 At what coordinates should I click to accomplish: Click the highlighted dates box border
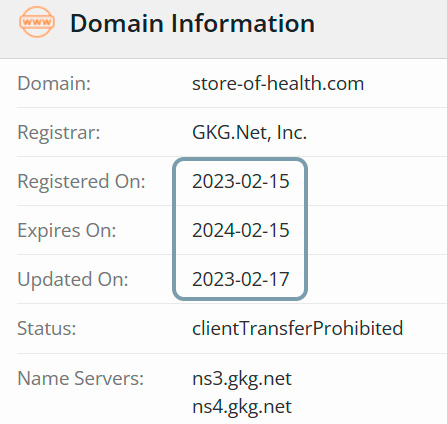click(x=174, y=229)
